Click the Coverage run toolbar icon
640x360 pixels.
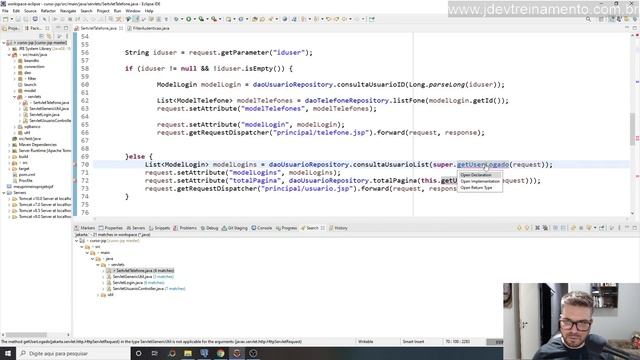(x=201, y=19)
